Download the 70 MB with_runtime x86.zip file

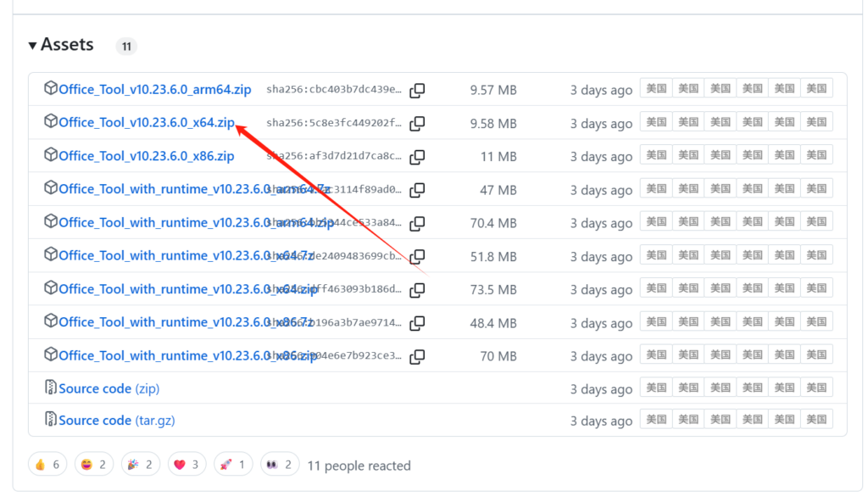(x=188, y=355)
